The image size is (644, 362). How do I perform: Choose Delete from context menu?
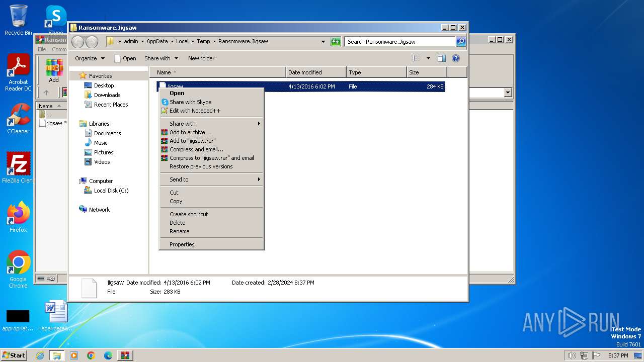pyautogui.click(x=211, y=223)
